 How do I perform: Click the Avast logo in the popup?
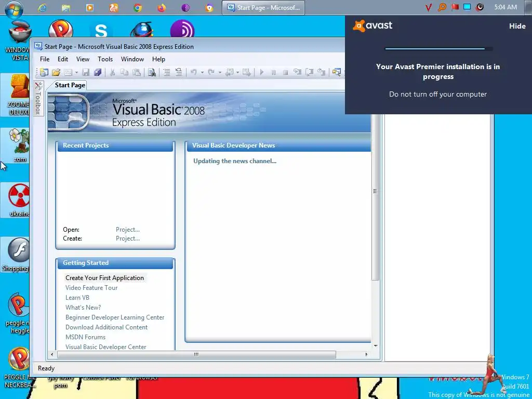(x=373, y=26)
